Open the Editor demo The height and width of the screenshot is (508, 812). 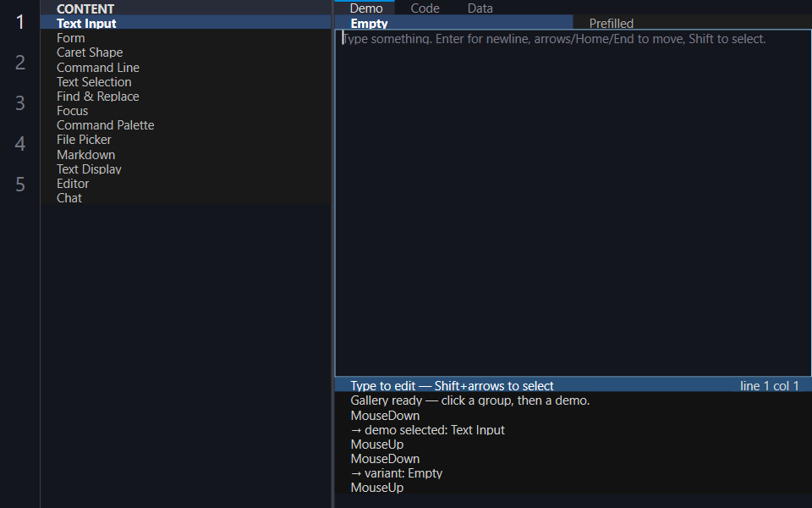click(x=185, y=184)
